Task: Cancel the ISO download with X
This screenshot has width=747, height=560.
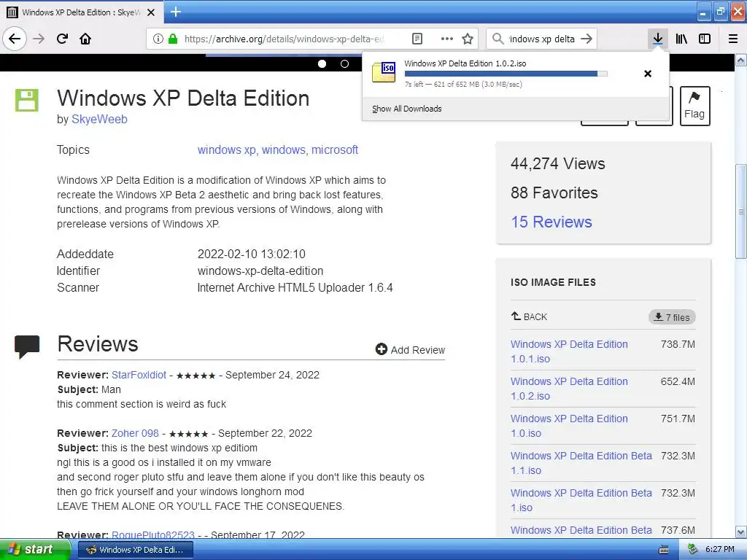Action: [648, 74]
